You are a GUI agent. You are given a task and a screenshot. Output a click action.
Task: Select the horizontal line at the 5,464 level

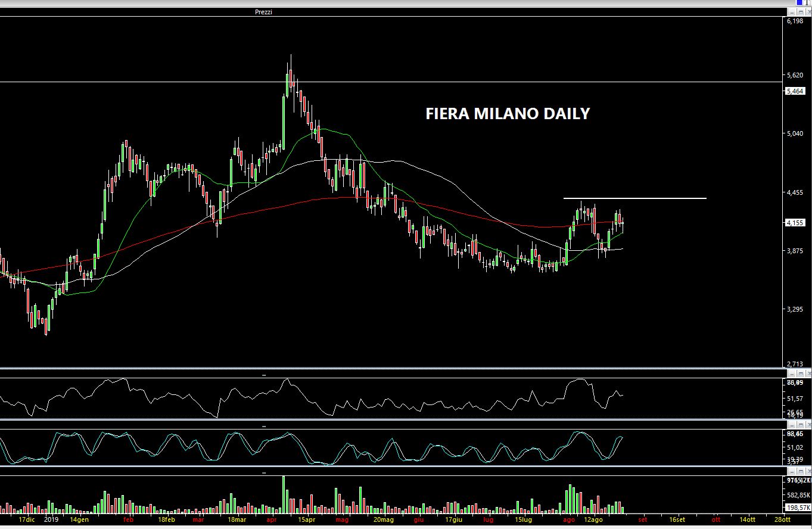(x=390, y=82)
